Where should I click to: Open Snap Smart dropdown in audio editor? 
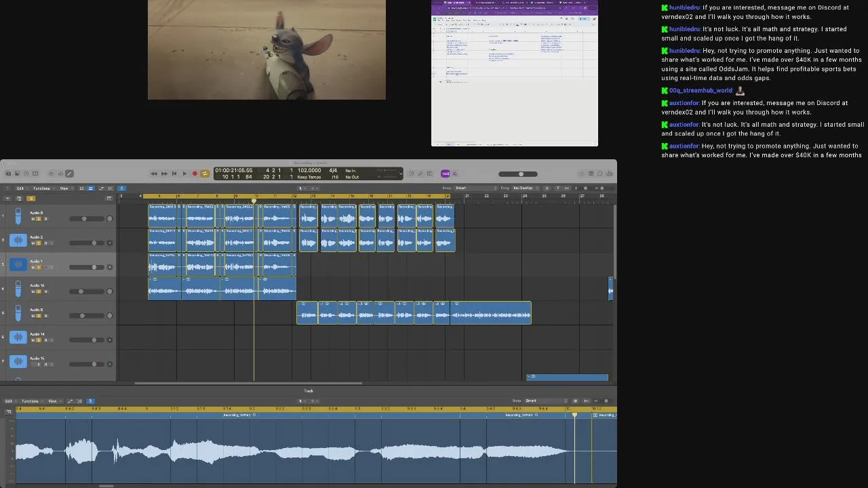[546, 401]
